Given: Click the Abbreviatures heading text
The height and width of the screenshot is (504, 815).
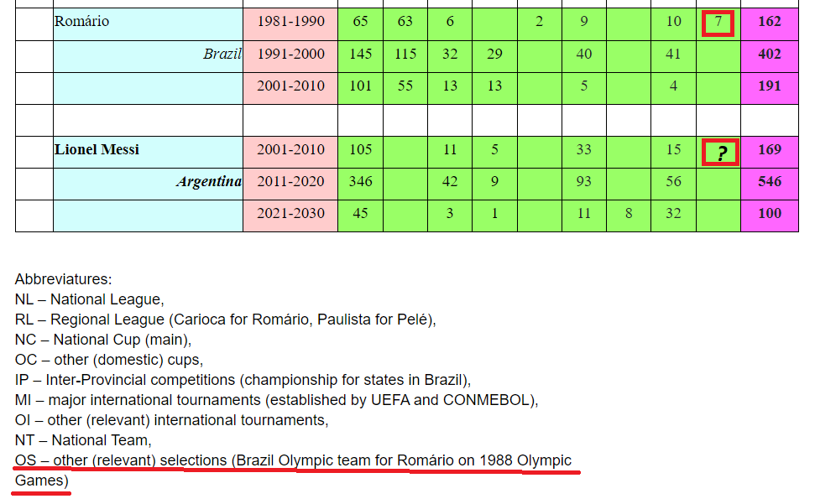Looking at the screenshot, I should (64, 279).
